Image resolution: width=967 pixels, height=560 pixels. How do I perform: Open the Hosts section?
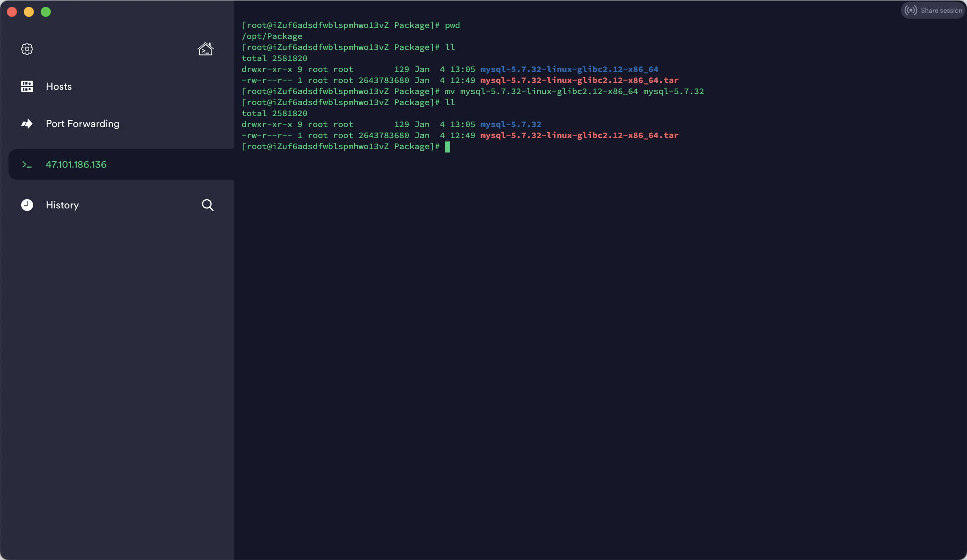(58, 86)
